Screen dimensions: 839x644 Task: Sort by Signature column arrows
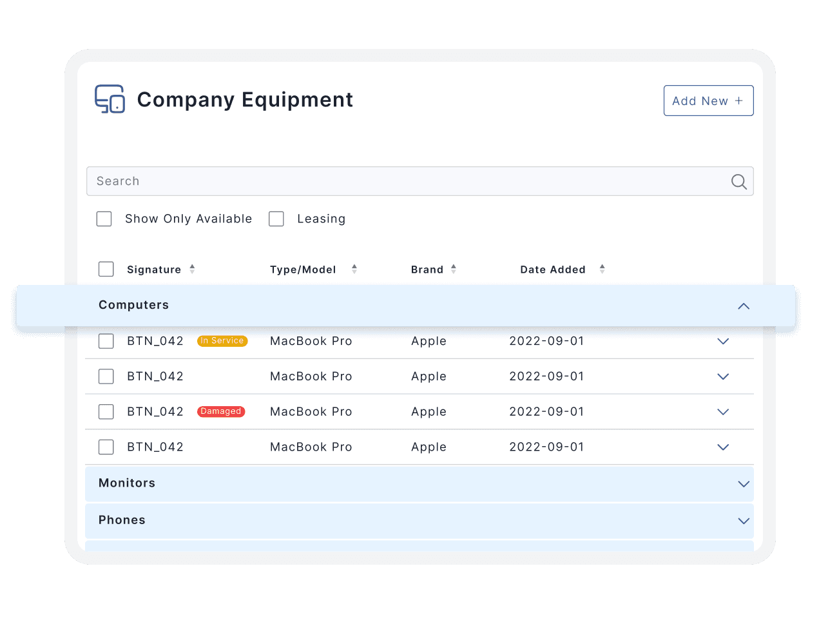click(x=192, y=269)
